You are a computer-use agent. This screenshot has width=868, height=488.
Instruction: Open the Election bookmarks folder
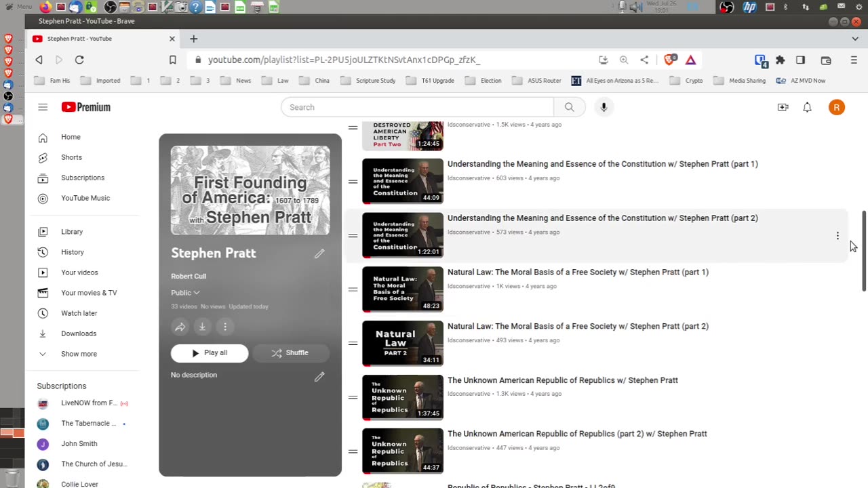pos(483,81)
